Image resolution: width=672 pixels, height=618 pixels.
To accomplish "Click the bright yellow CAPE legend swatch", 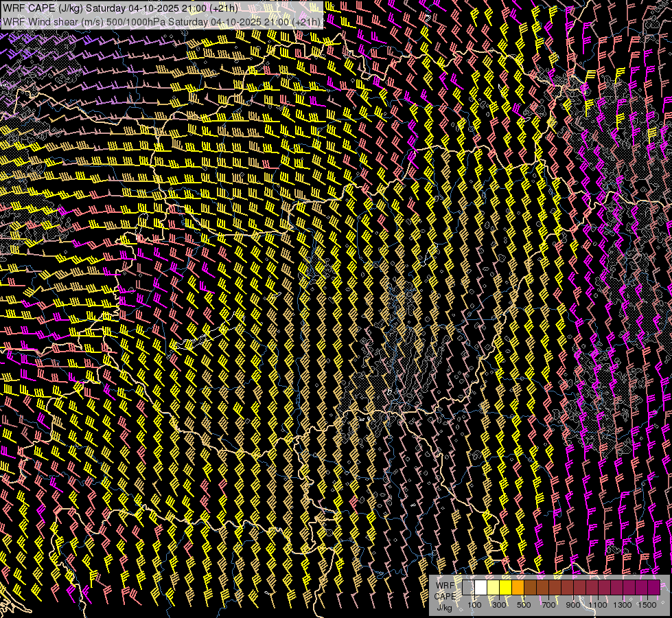I will [505, 588].
